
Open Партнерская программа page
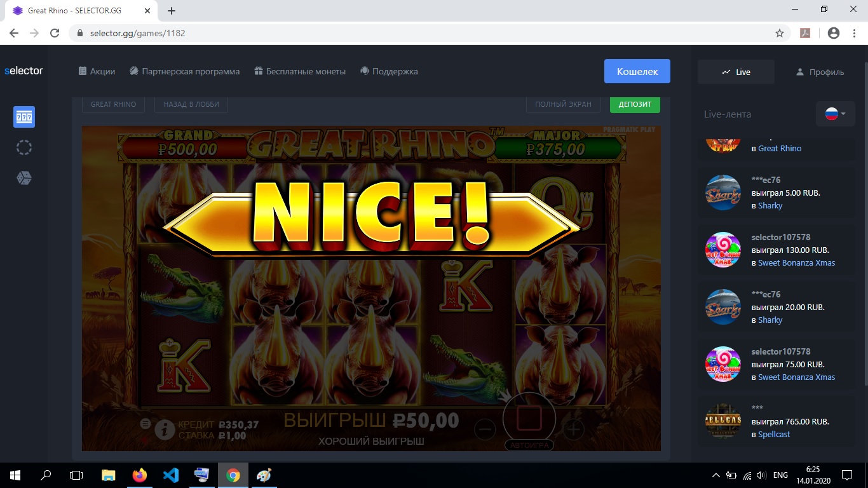tap(184, 71)
